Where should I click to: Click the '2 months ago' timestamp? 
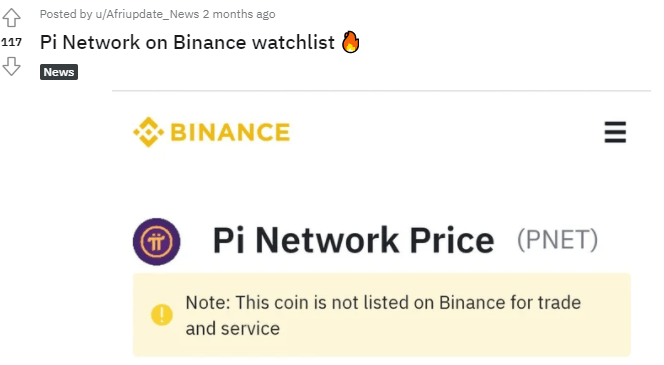click(239, 14)
